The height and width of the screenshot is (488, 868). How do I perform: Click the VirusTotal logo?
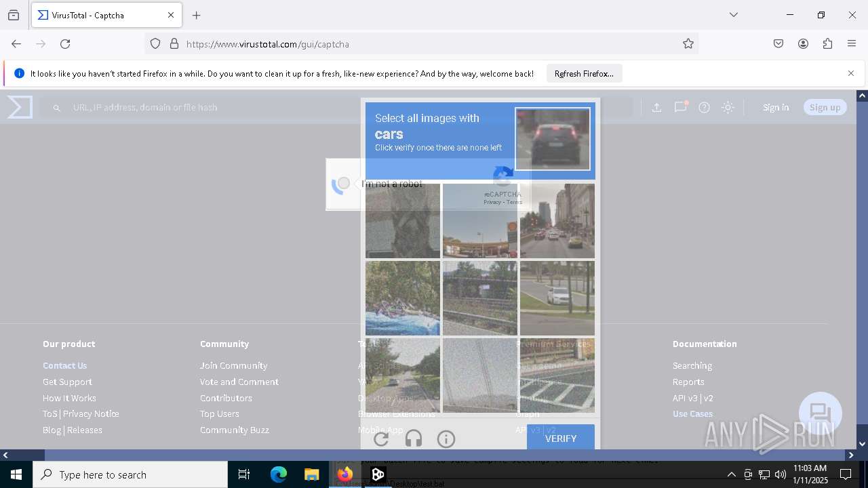[x=20, y=107]
